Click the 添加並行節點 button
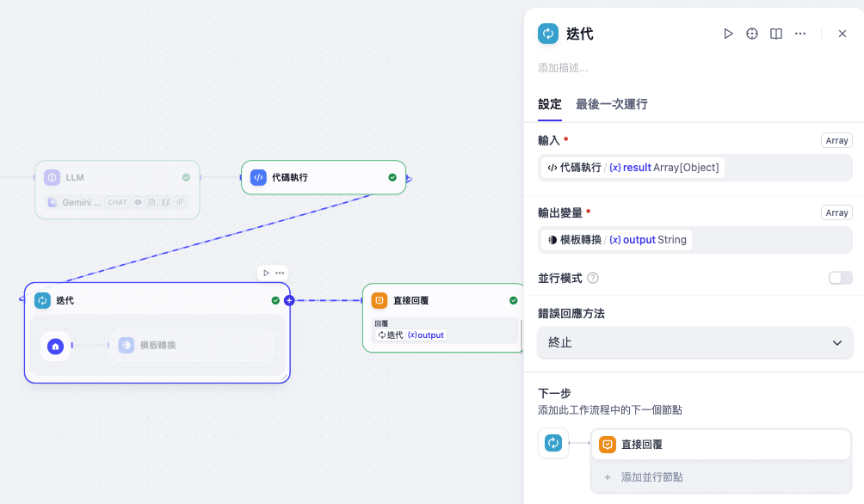Screen dimensions: 864x504 point(720,477)
